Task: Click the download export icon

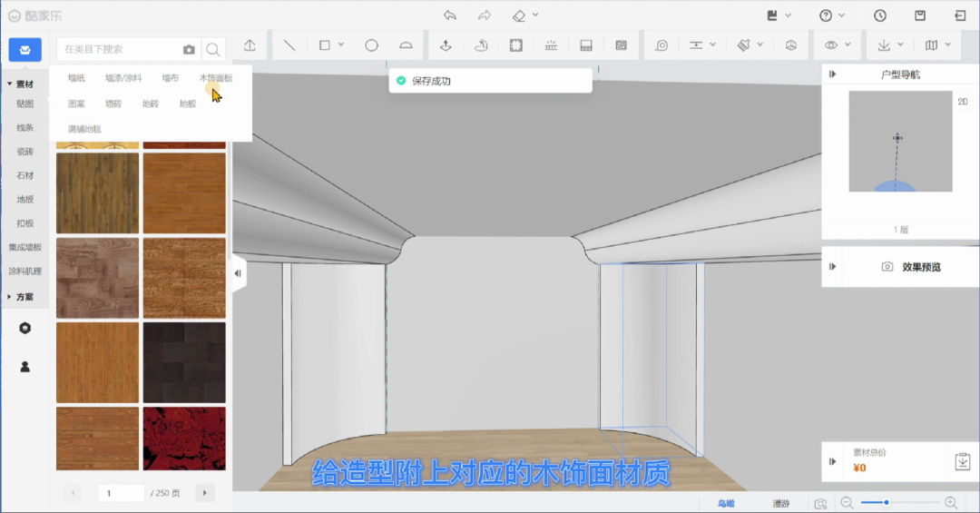Action: point(883,45)
